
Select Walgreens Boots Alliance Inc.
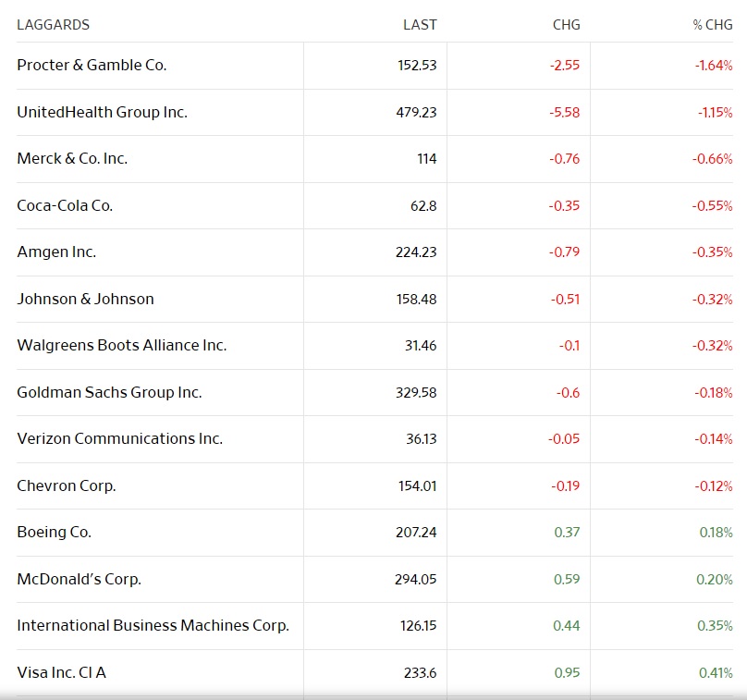(x=121, y=346)
